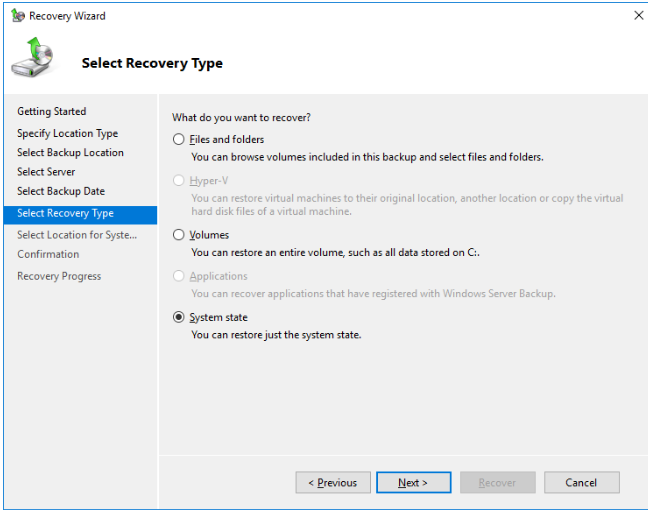
Task: Close the Recovery Wizard window
Action: [638, 15]
